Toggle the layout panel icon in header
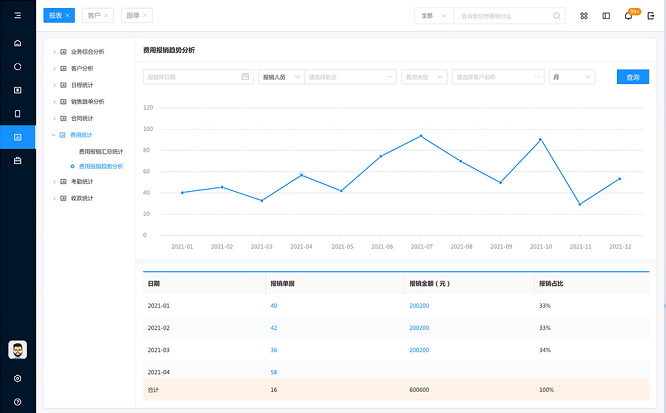666x413 pixels. 606,16
